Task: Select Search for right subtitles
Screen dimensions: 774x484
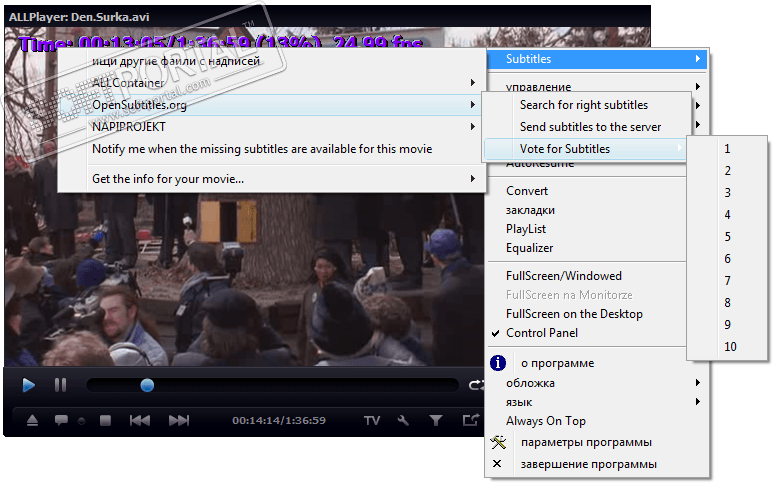Action: pyautogui.click(x=586, y=105)
